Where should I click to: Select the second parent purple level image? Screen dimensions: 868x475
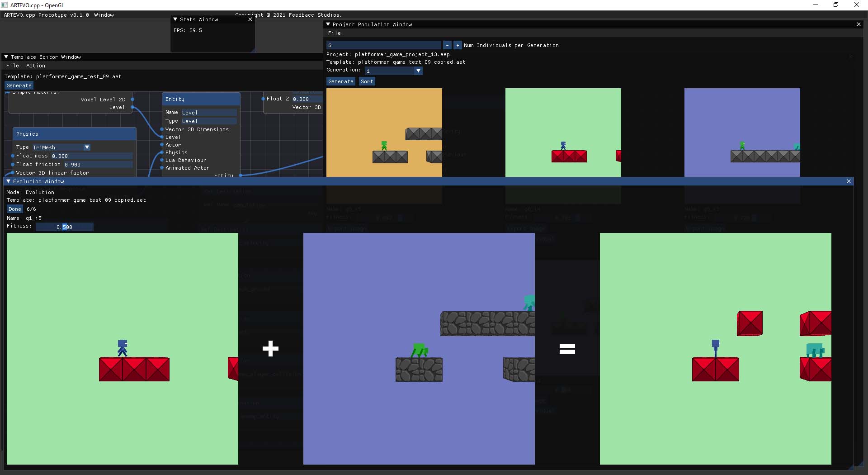[x=419, y=349]
